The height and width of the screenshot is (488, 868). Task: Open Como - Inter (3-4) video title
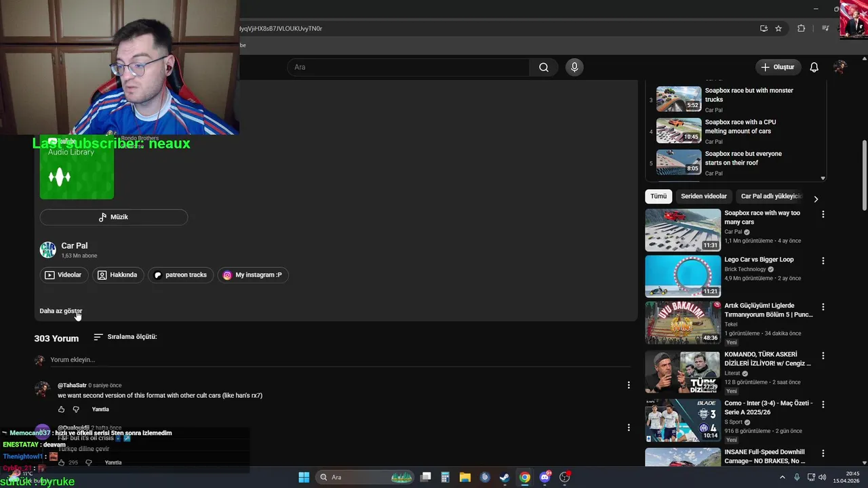pyautogui.click(x=768, y=408)
